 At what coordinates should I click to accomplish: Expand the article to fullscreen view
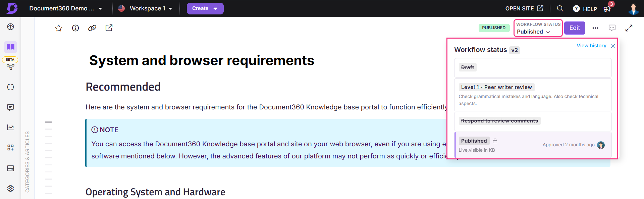point(629,28)
